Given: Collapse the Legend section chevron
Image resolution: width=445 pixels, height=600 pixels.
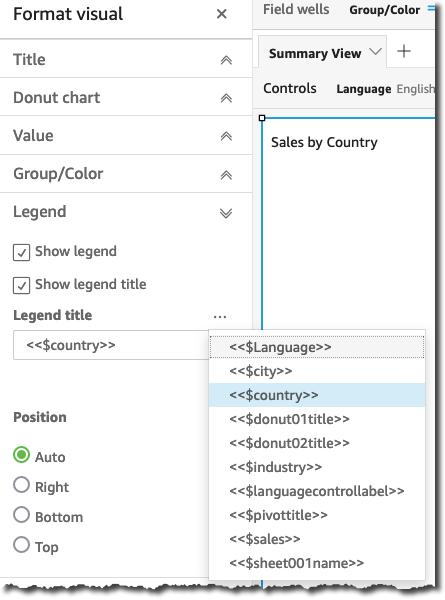Looking at the screenshot, I should pos(226,213).
